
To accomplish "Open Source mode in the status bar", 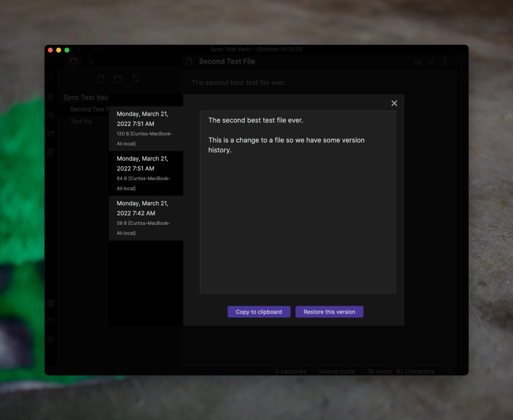I will (x=337, y=371).
